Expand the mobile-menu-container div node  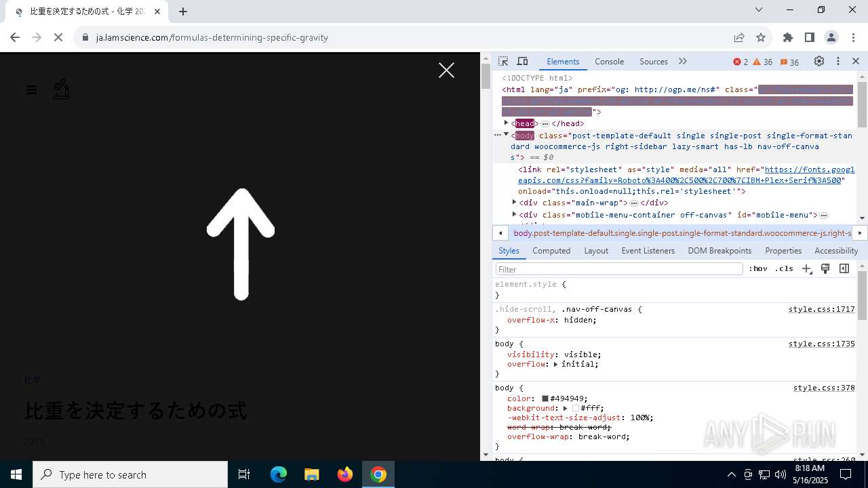pos(514,214)
